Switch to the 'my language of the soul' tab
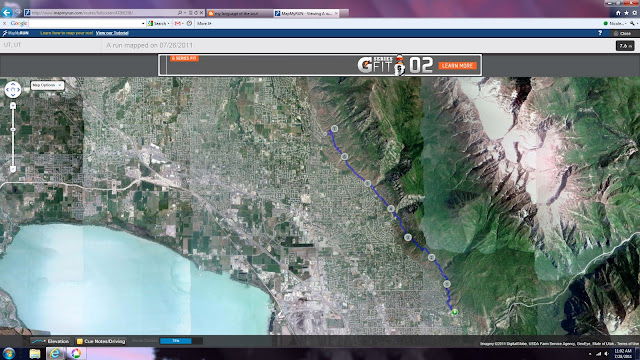This screenshot has height=360, width=640. 239,13
